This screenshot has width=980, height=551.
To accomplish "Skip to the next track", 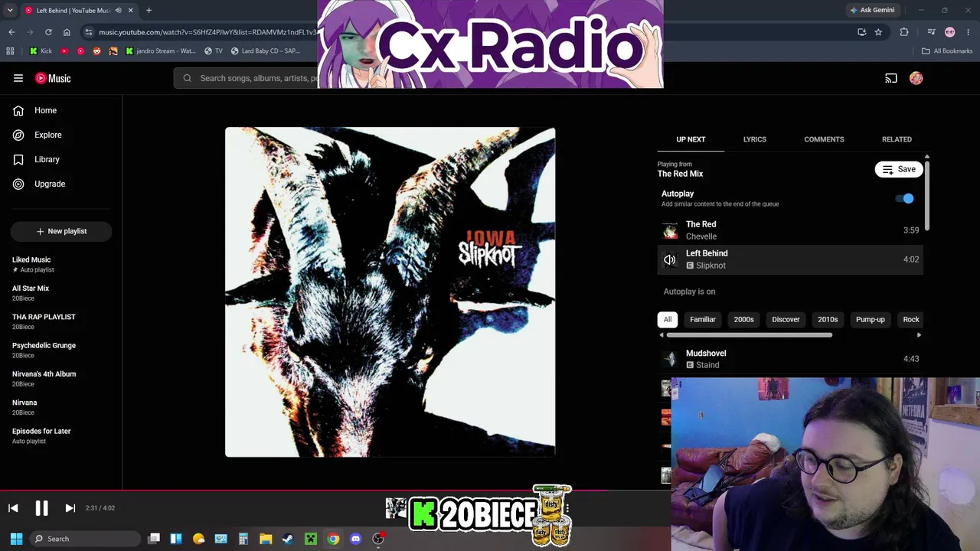I will [70, 508].
